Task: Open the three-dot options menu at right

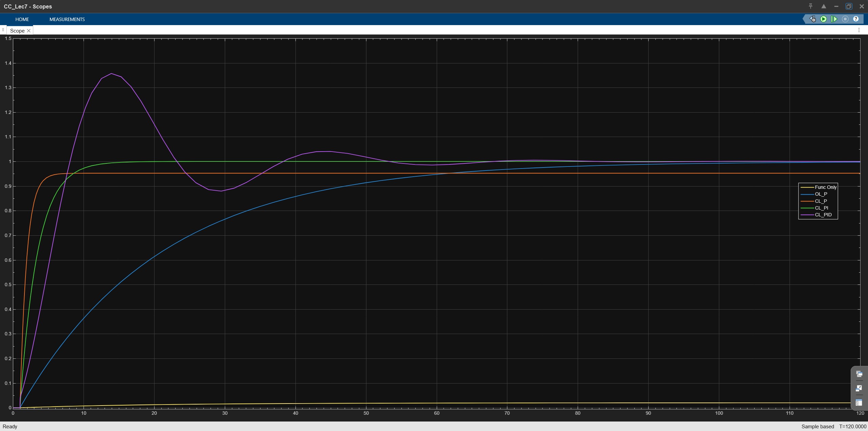Action: pyautogui.click(x=859, y=30)
